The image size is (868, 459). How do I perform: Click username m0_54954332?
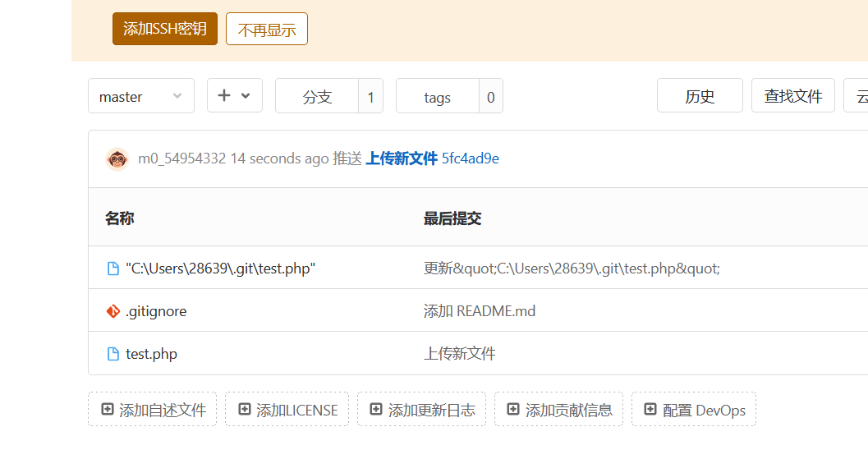click(182, 159)
